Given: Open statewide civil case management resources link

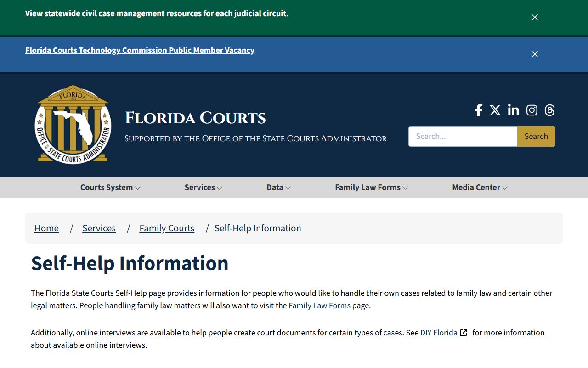Looking at the screenshot, I should 157,13.
